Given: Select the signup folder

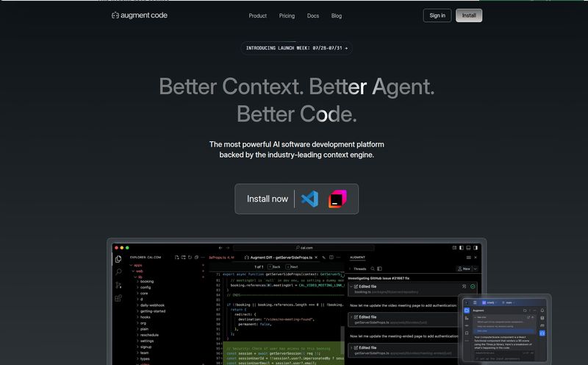Looking at the screenshot, I should click(x=146, y=347).
